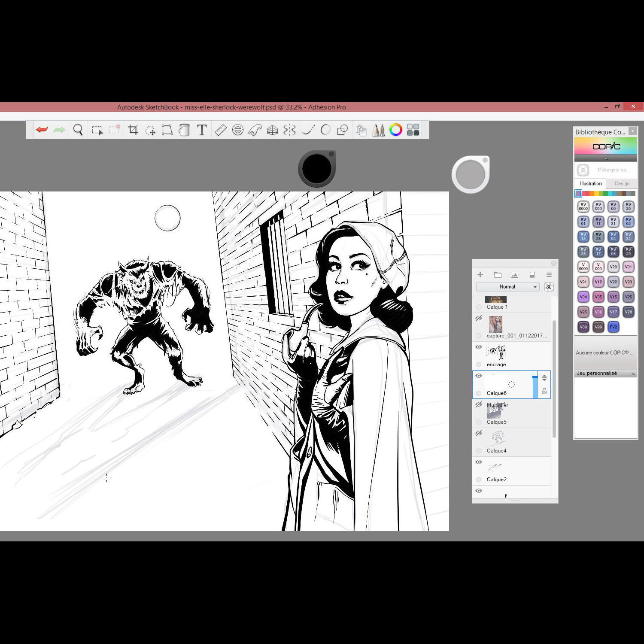Screen dimensions: 644x644
Task: Pick the BV0000 Copic color
Action: pyautogui.click(x=583, y=207)
